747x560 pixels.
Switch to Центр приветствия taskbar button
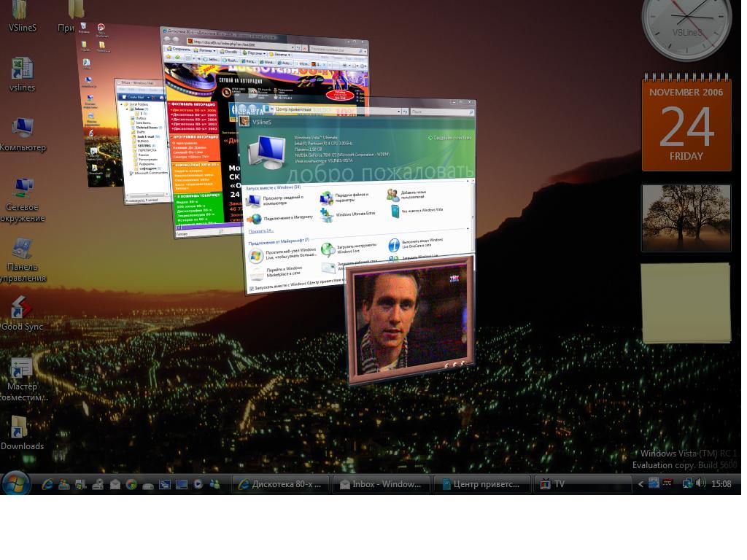pyautogui.click(x=481, y=484)
